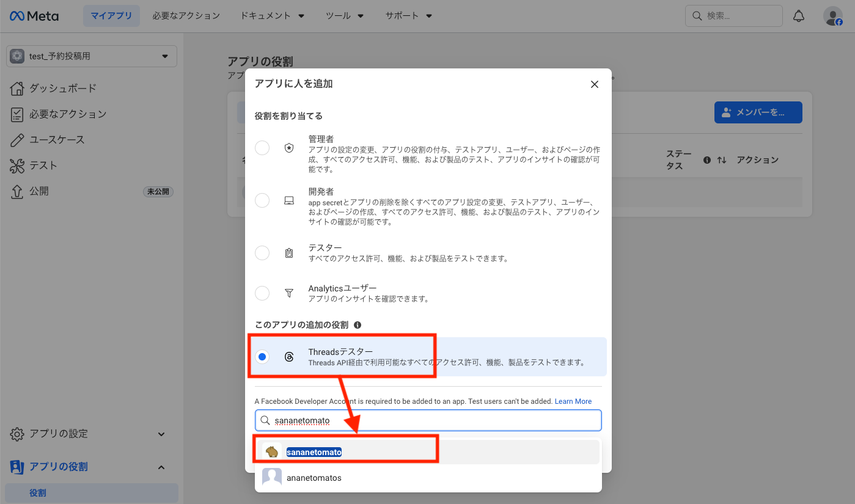The height and width of the screenshot is (504, 855).
Task: Expand アプリの設定 in the sidebar
Action: click(x=89, y=434)
